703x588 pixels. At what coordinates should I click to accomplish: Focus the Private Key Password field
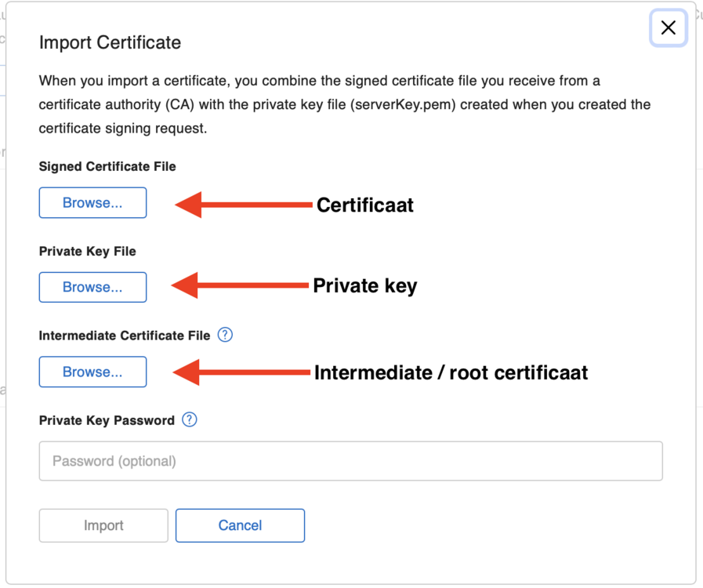350,461
